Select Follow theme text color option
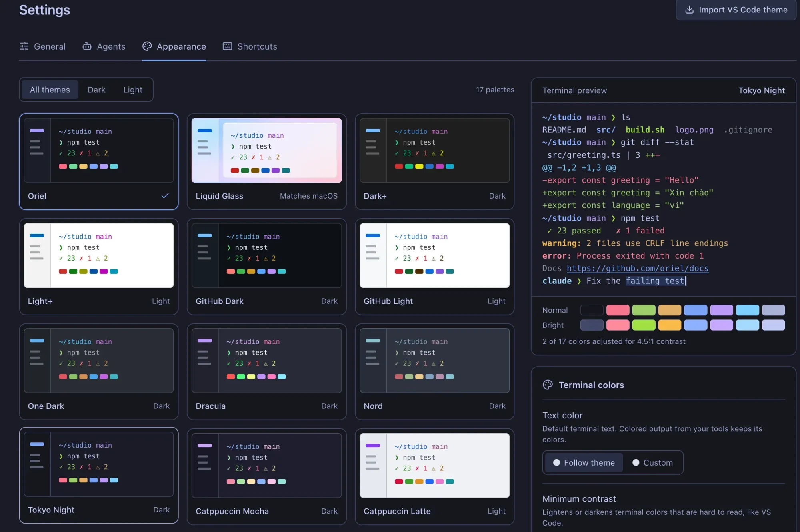Image resolution: width=800 pixels, height=532 pixels. 584,462
